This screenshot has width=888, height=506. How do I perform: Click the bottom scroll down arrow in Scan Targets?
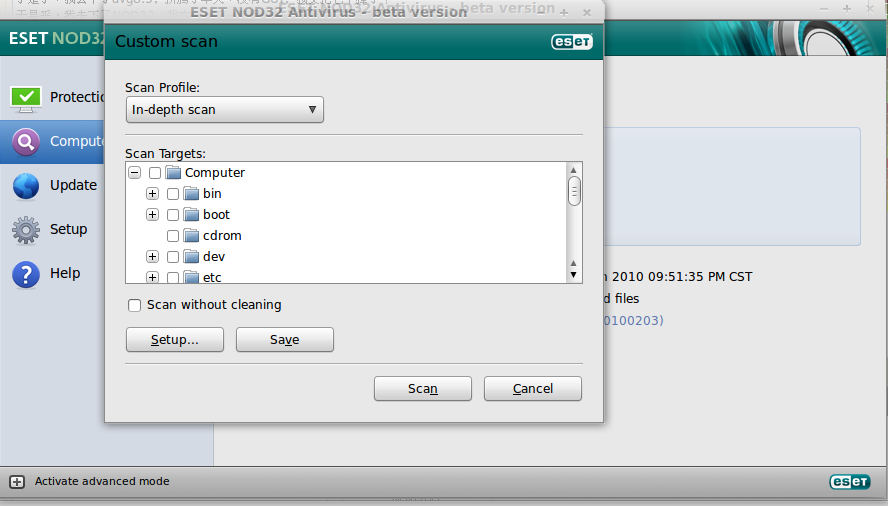coord(574,275)
